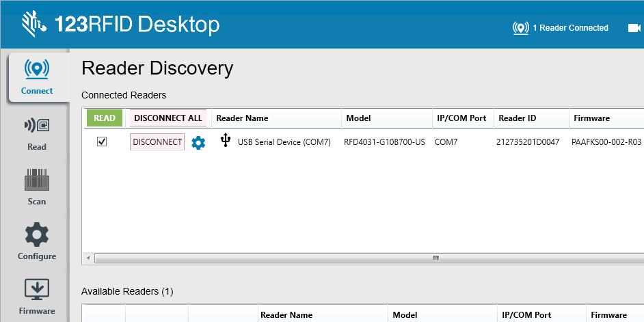Click the blue gear icon beside DISCONNECT
The height and width of the screenshot is (322, 644).
pyautogui.click(x=198, y=142)
